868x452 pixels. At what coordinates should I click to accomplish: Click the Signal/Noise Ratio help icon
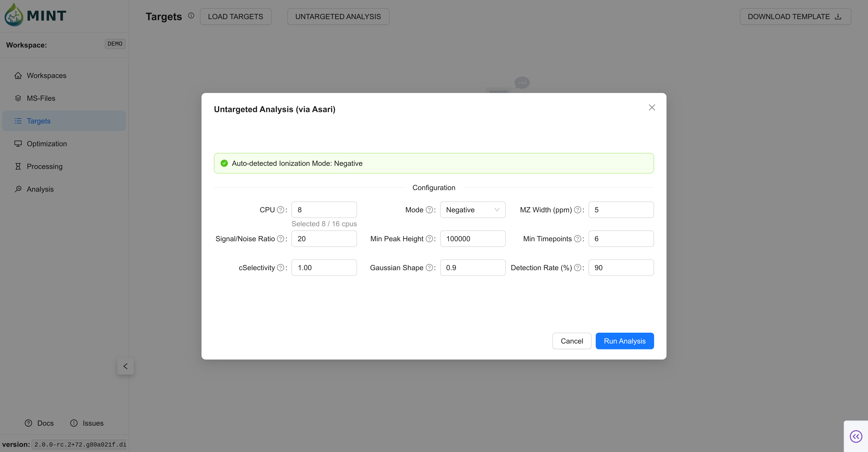point(280,239)
